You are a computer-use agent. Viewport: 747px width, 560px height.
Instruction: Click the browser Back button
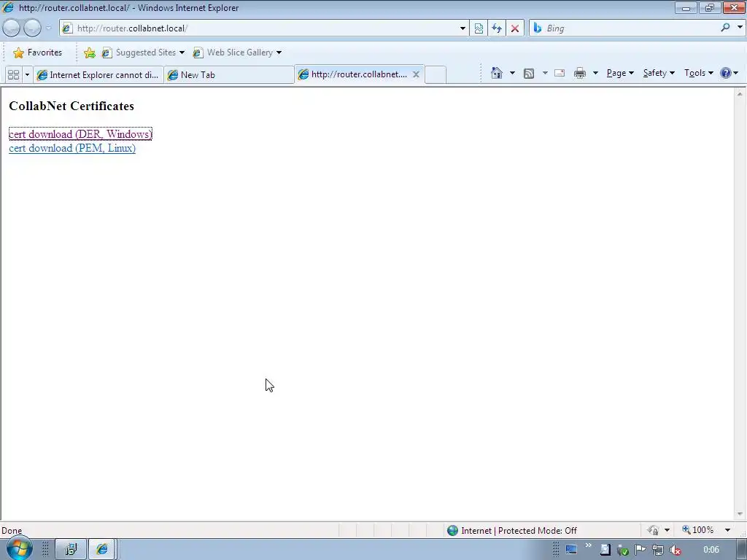tap(12, 28)
